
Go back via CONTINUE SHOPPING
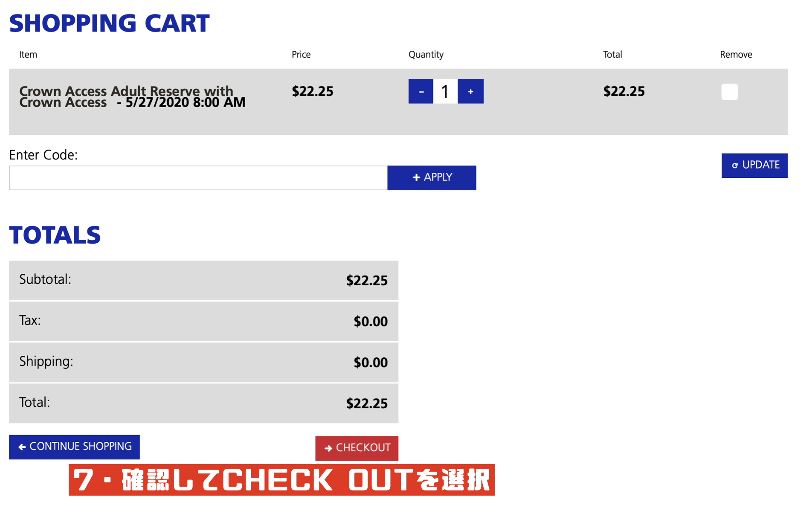click(74, 447)
